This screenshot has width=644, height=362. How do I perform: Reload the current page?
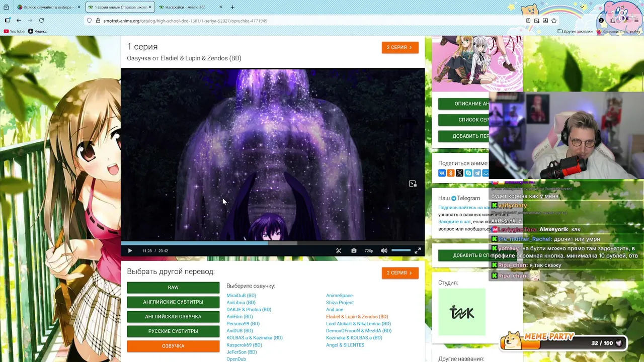point(41,21)
